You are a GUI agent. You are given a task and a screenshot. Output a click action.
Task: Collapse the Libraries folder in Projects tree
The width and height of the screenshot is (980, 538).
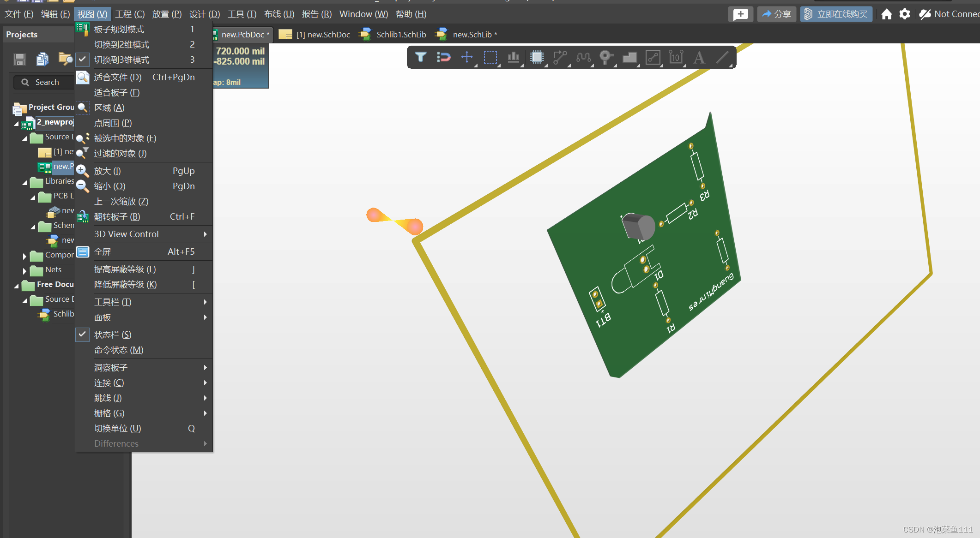pyautogui.click(x=25, y=181)
